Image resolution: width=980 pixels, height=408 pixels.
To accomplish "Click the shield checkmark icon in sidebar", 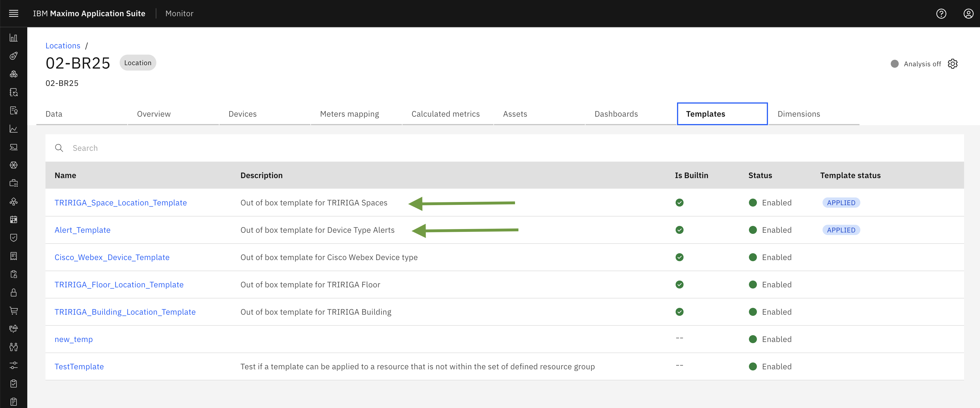I will 14,238.
